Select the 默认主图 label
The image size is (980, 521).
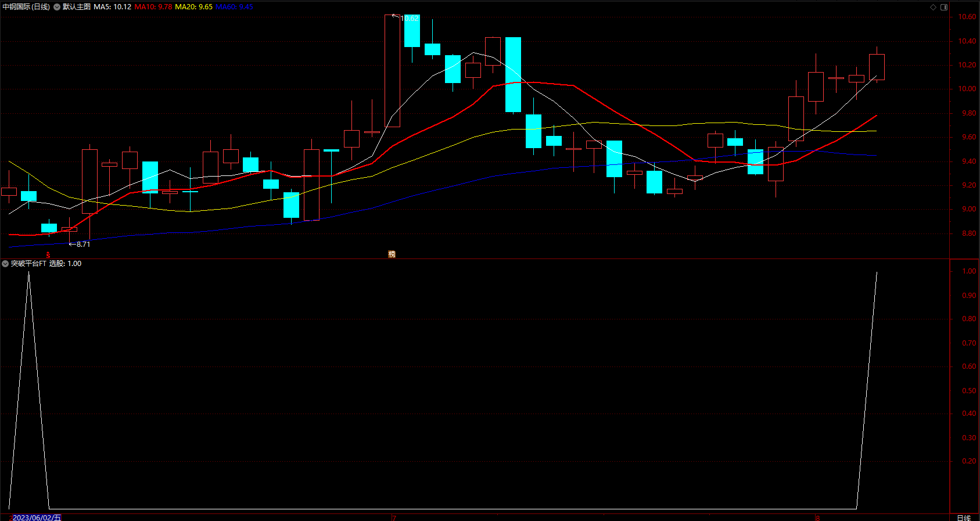(x=77, y=7)
